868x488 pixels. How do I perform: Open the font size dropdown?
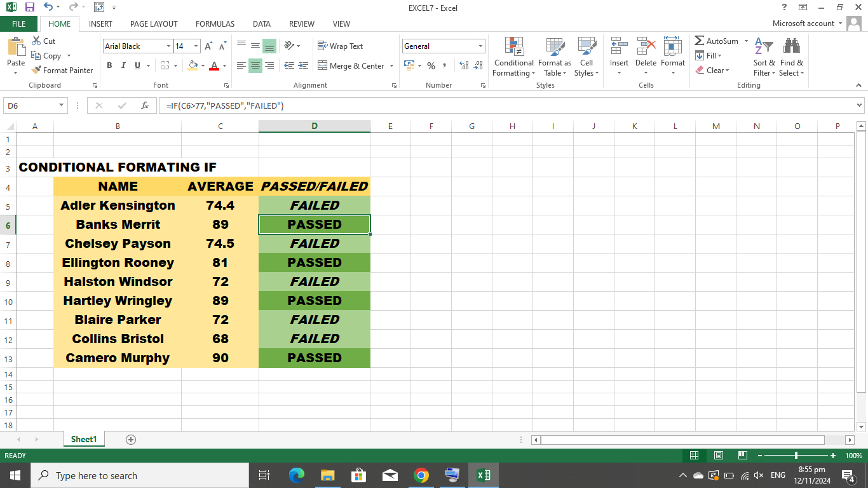196,46
